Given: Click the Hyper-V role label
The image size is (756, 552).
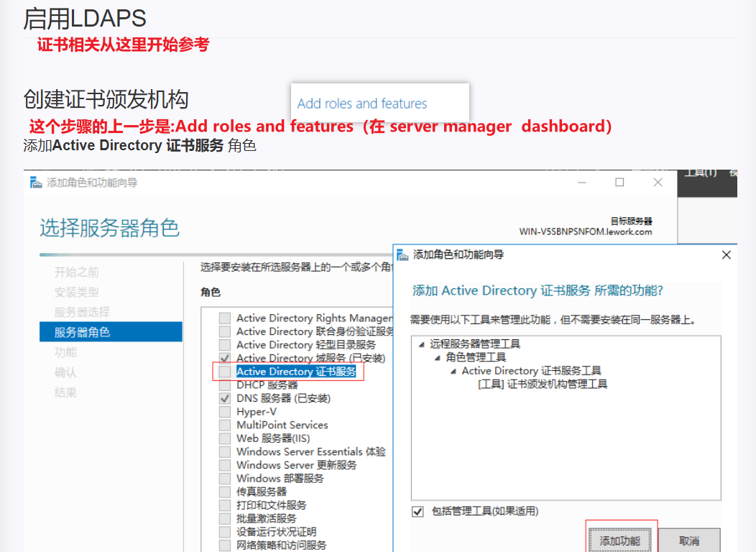Looking at the screenshot, I should [x=257, y=412].
